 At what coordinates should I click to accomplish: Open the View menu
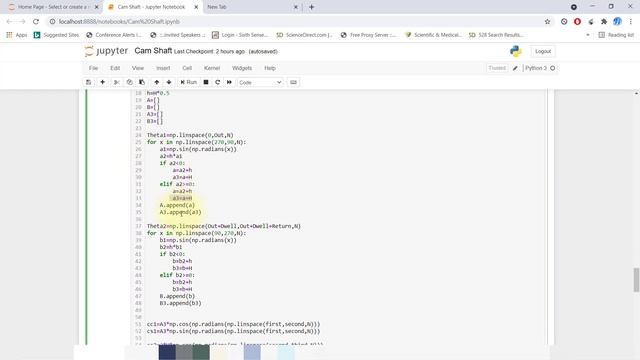coord(138,68)
